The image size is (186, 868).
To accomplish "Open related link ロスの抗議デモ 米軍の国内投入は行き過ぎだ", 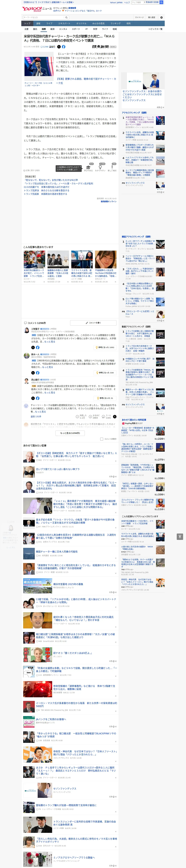I will point(47,187).
